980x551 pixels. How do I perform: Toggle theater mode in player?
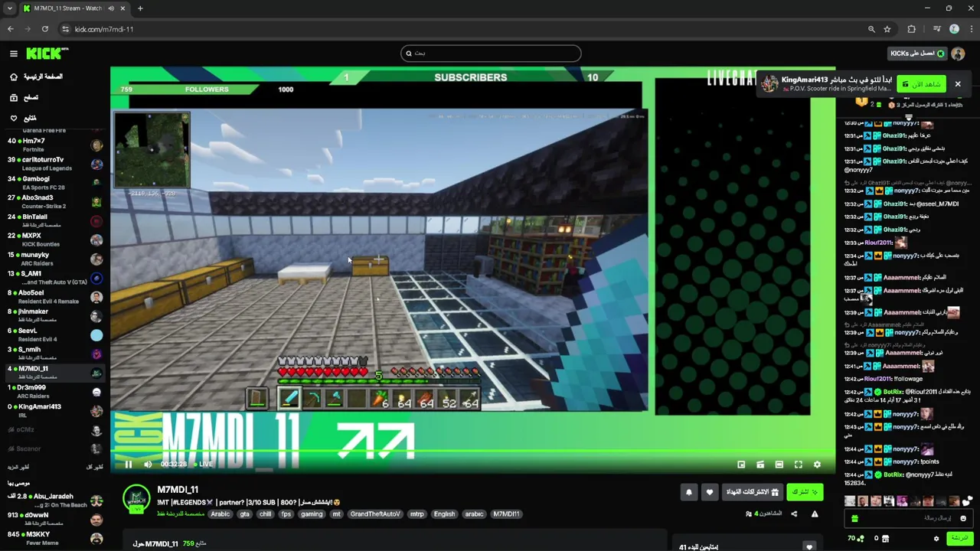779,465
